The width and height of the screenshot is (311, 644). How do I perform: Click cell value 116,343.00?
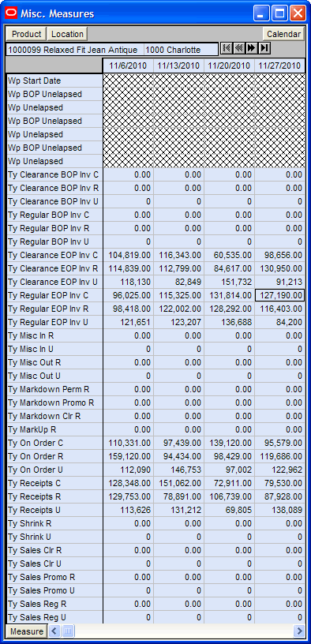[x=178, y=256]
